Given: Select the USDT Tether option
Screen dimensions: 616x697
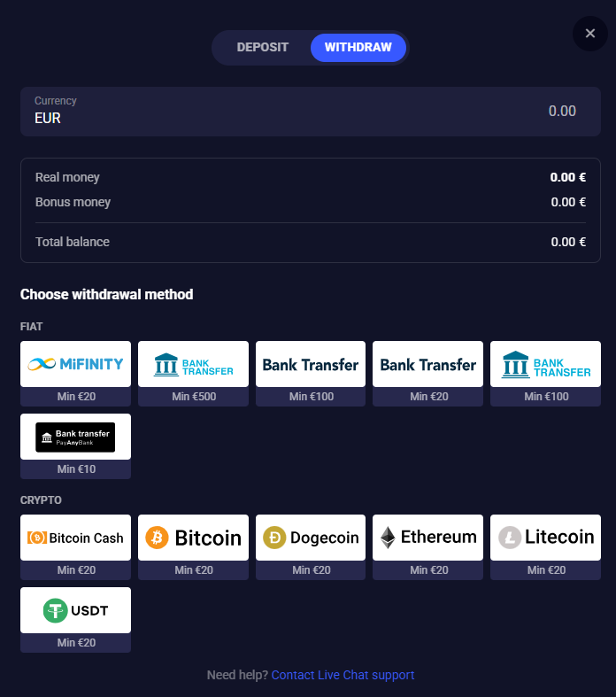Looking at the screenshot, I should pyautogui.click(x=75, y=610).
